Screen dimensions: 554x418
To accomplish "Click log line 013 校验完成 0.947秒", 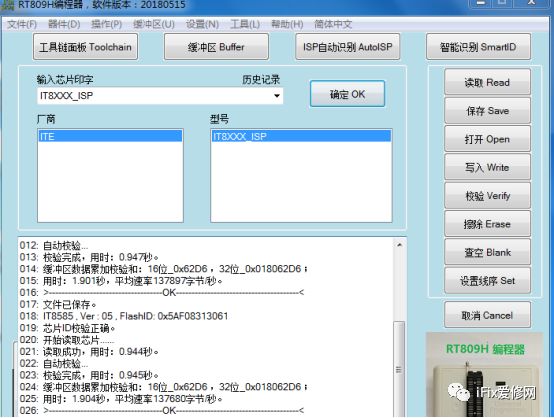I will (89, 257).
